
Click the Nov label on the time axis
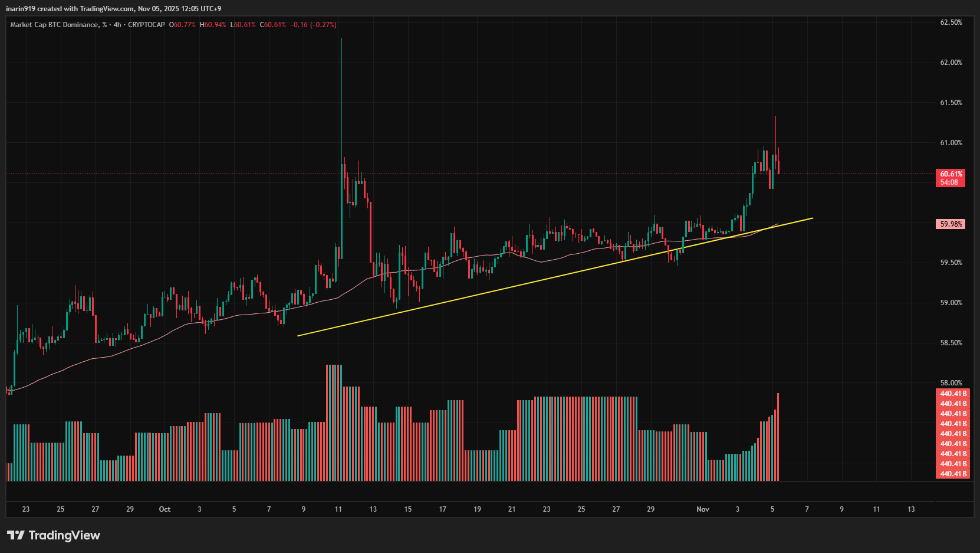pos(703,509)
